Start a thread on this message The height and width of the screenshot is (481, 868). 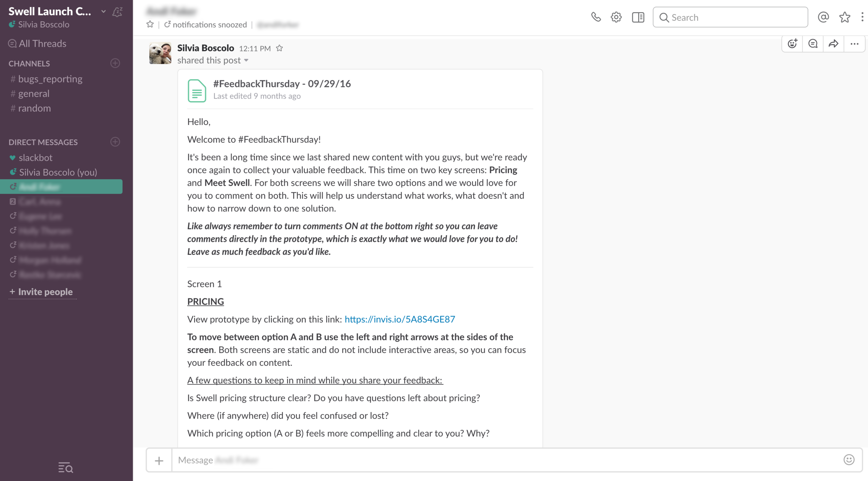[x=813, y=44]
